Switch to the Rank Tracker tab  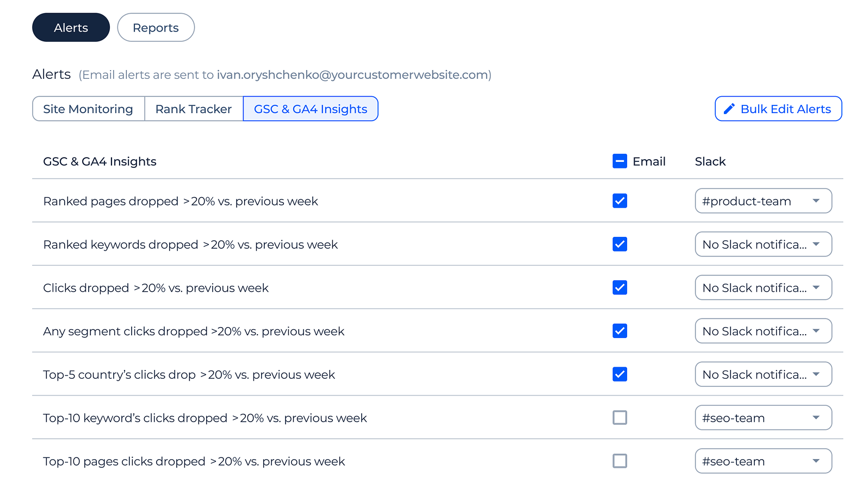pos(194,109)
